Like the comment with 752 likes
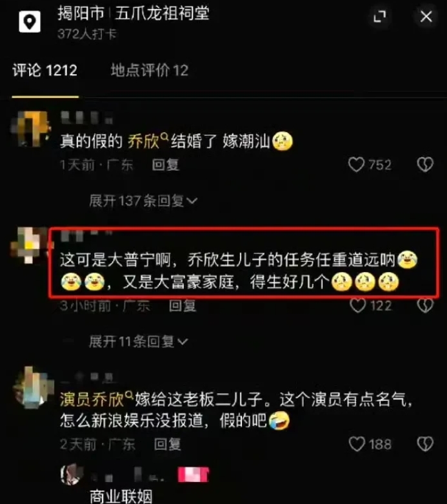Screen dimensions: 447x504 pos(356,164)
